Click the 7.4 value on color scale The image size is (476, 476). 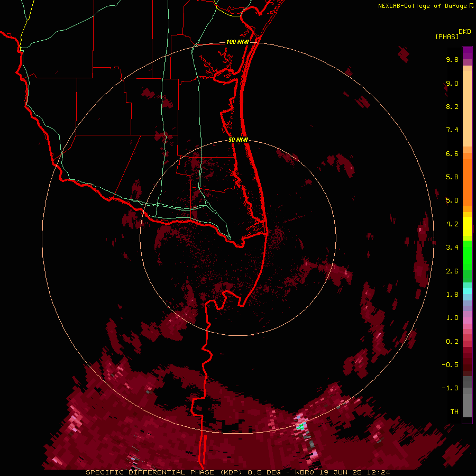[452, 130]
